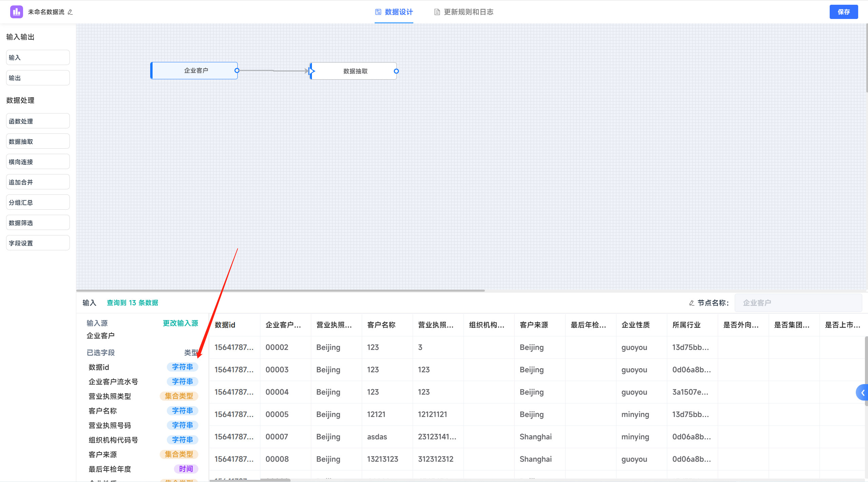The width and height of the screenshot is (868, 482).
Task: Click 未命名数据流 title text
Action: (x=46, y=12)
